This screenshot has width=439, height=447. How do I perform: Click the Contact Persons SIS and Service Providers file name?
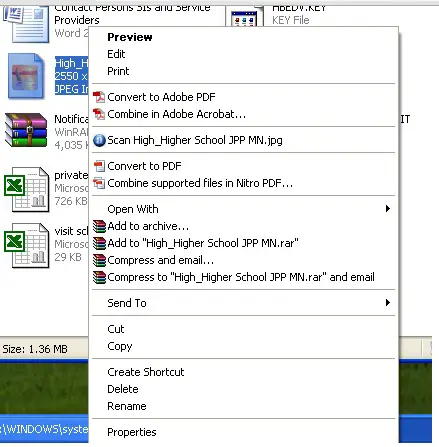[132, 14]
